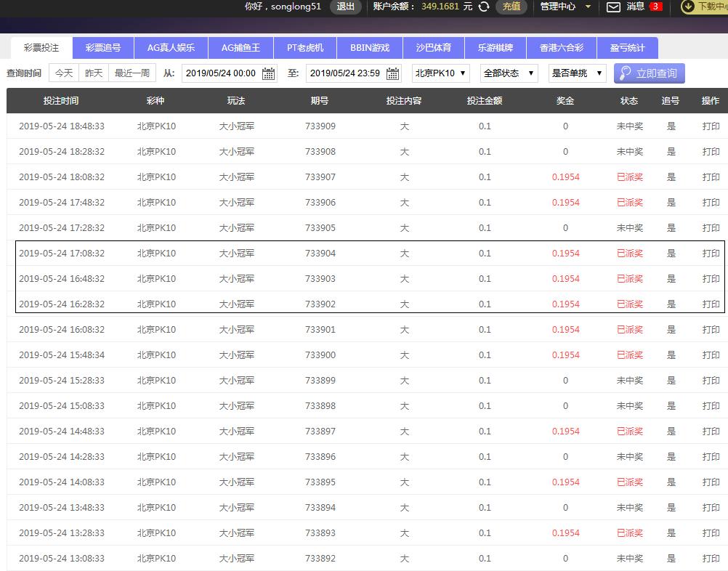Open the PT老虎机 tab
This screenshot has height=571, width=728.
click(x=305, y=48)
